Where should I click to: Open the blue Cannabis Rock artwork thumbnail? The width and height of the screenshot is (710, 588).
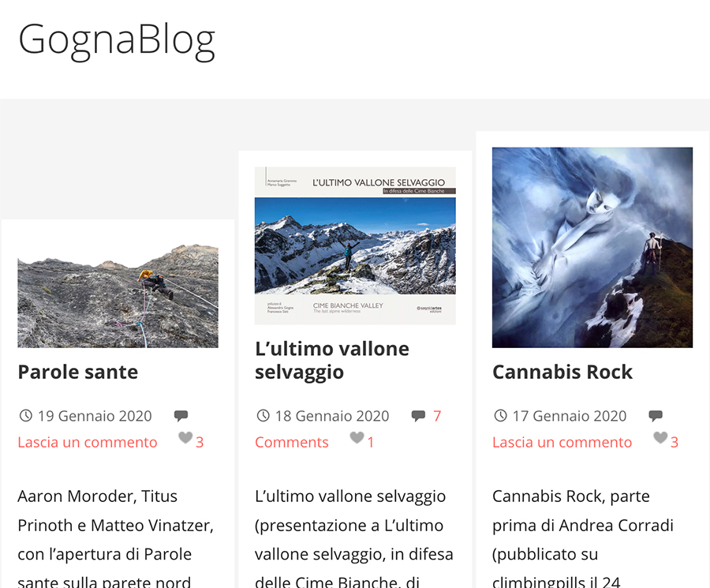592,247
